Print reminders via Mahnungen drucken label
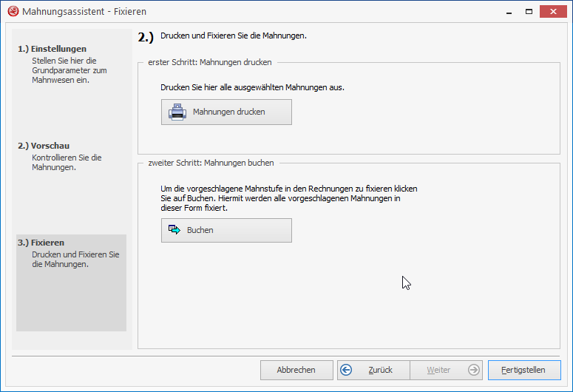Image resolution: width=573 pixels, height=392 pixels. (228, 112)
